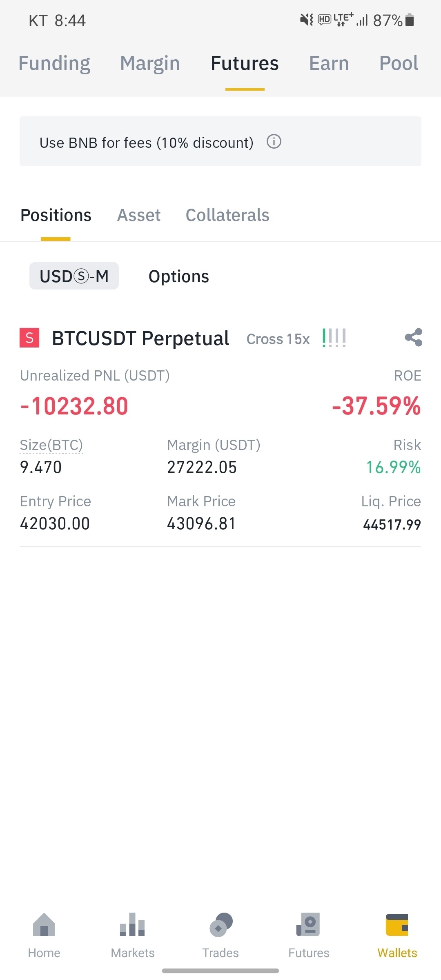Switch to the Asset tab
This screenshot has height=980, width=441.
139,215
